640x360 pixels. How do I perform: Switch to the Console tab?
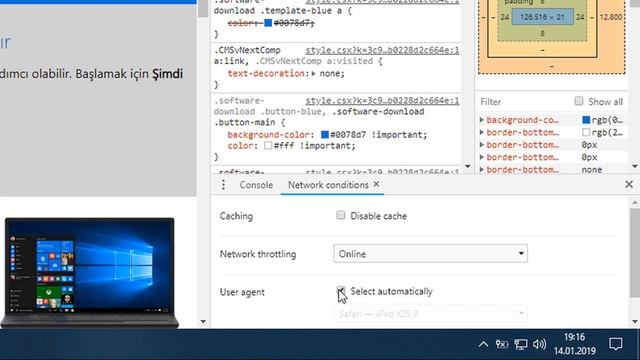256,185
